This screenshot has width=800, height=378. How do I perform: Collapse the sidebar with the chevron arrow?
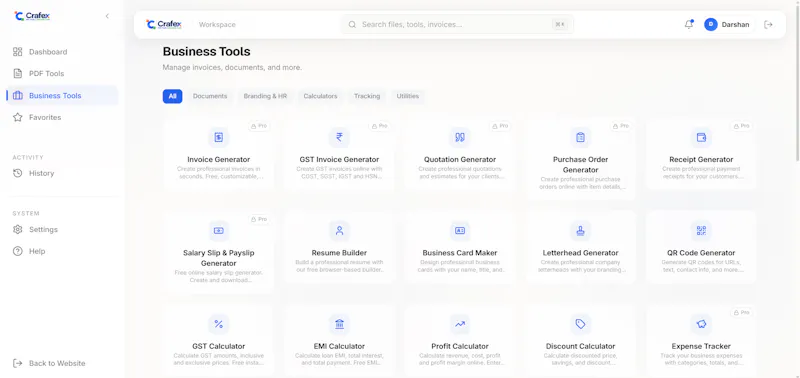tap(107, 16)
